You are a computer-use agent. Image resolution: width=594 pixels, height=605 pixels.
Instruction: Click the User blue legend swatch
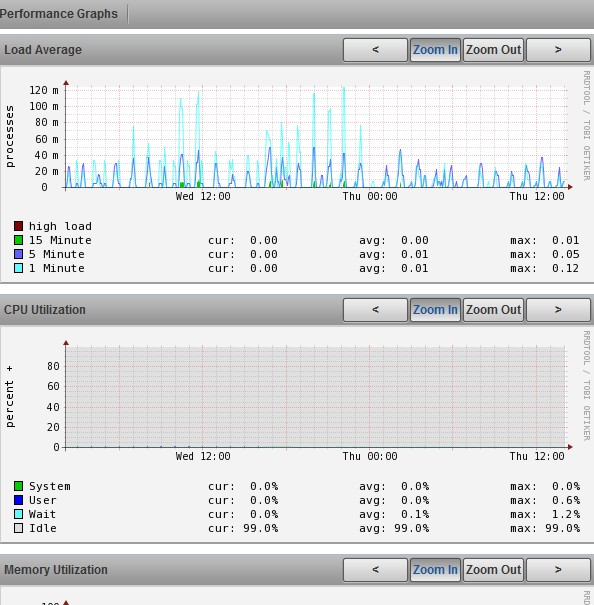[x=19, y=500]
